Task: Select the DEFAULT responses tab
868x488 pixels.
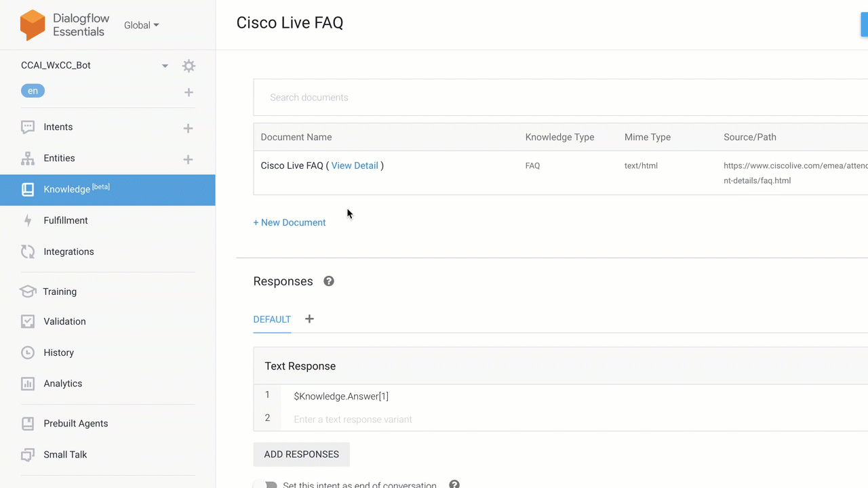Action: tap(272, 319)
